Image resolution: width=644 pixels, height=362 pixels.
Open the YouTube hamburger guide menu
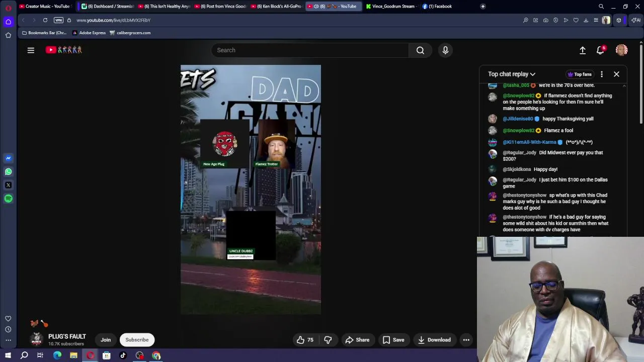tap(31, 50)
